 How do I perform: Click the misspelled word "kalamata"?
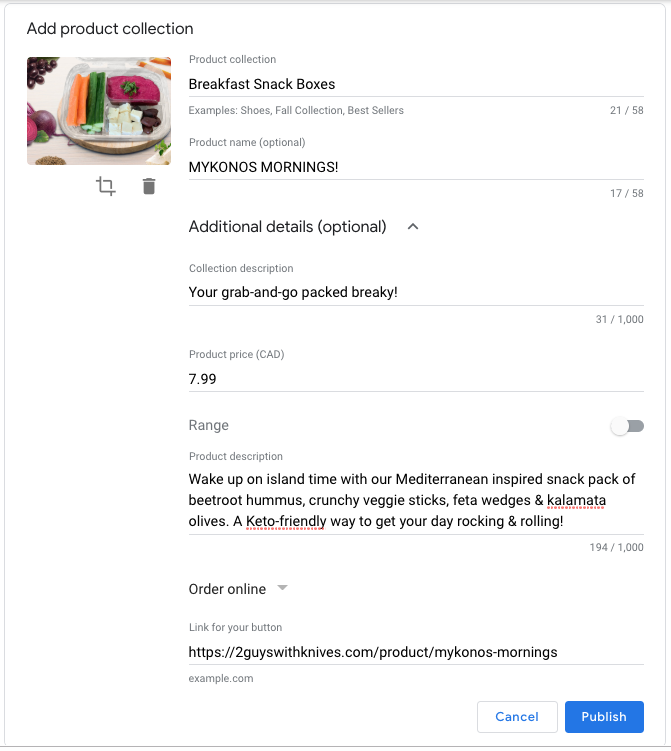pyautogui.click(x=576, y=500)
